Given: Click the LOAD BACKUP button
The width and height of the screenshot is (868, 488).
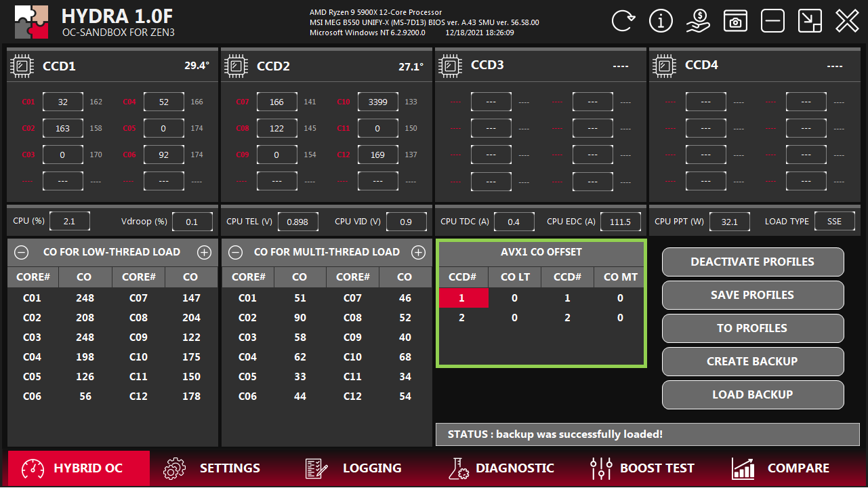Looking at the screenshot, I should click(x=753, y=394).
